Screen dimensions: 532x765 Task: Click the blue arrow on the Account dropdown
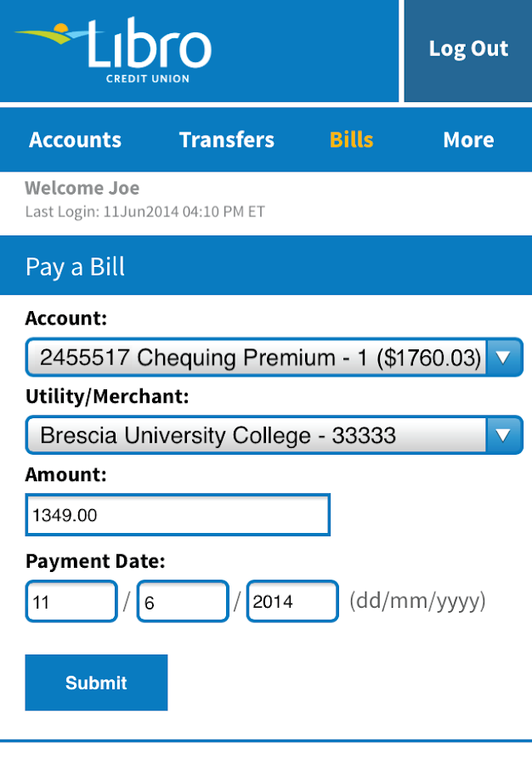tap(504, 358)
